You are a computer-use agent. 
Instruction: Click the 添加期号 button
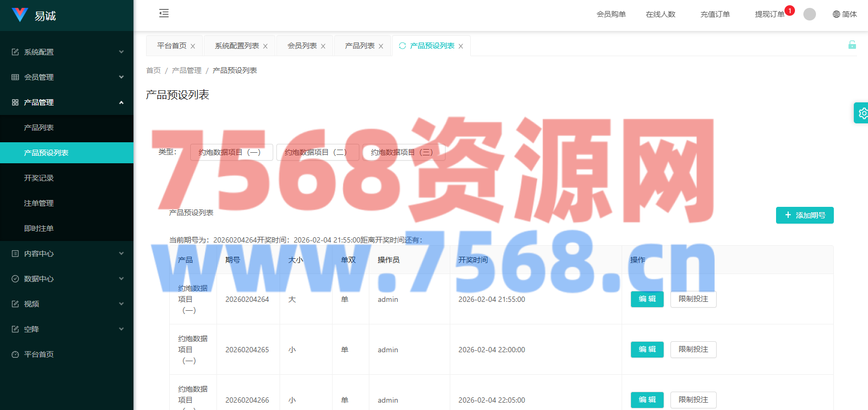804,215
